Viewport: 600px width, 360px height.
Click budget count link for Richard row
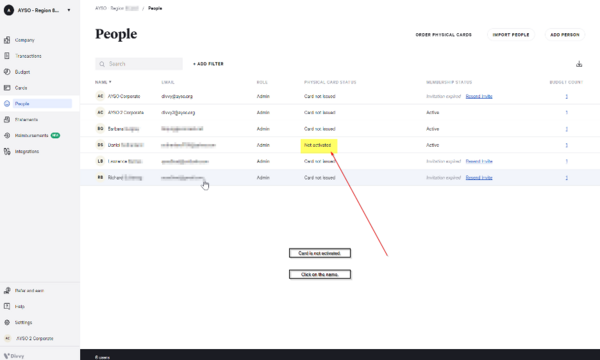566,178
